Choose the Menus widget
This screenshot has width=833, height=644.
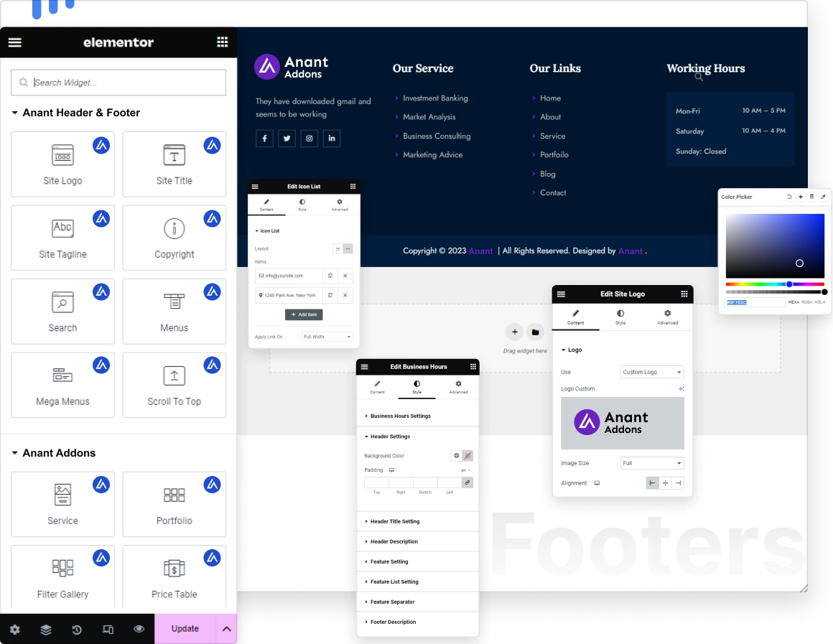[174, 312]
